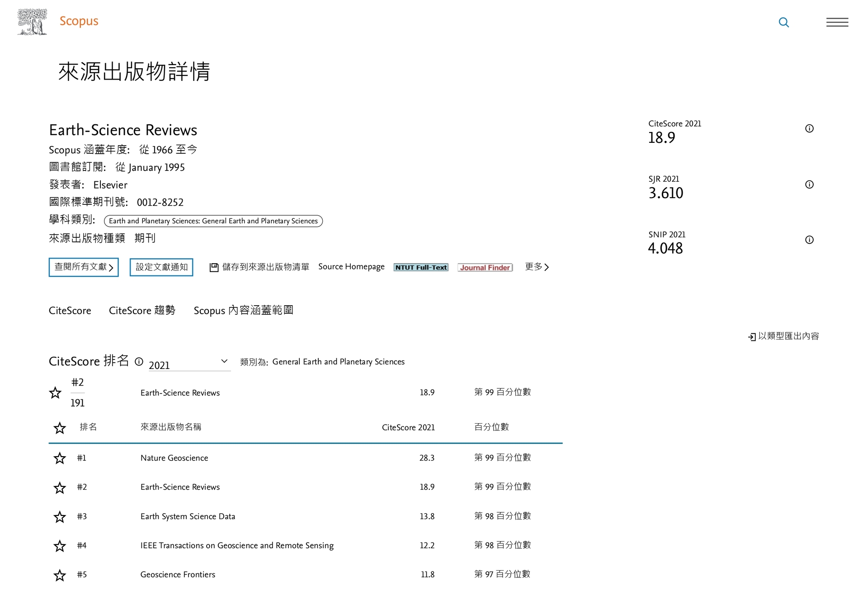Click the Journal Finder button
This screenshot has width=868, height=614.
pyautogui.click(x=485, y=268)
